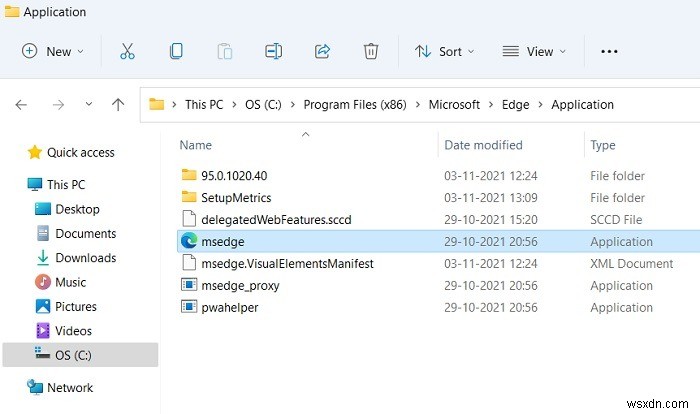Viewport: 700px width, 414px height.
Task: Click the delegatedWebFeatures.sccd file icon
Action: [x=189, y=219]
